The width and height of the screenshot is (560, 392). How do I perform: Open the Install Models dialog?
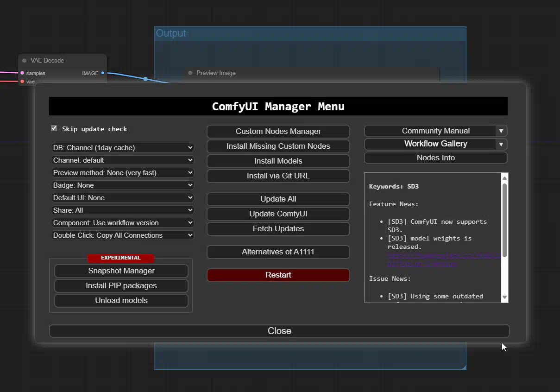click(278, 161)
